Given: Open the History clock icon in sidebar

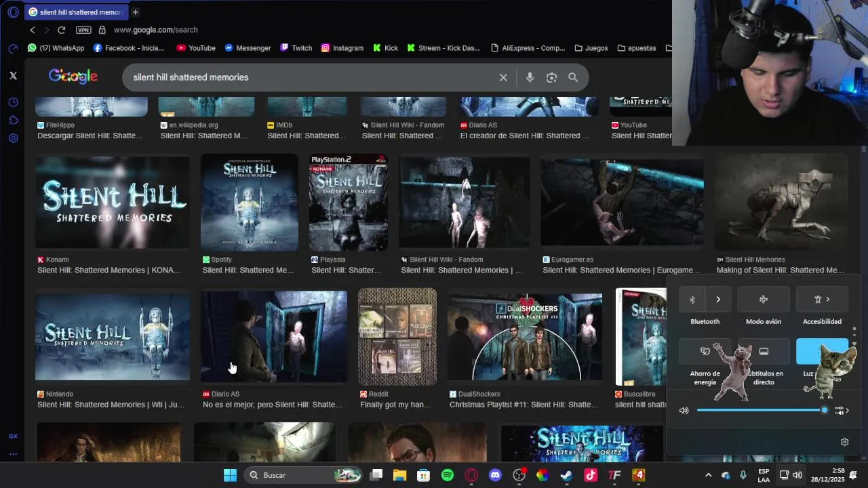Looking at the screenshot, I should click(x=13, y=102).
